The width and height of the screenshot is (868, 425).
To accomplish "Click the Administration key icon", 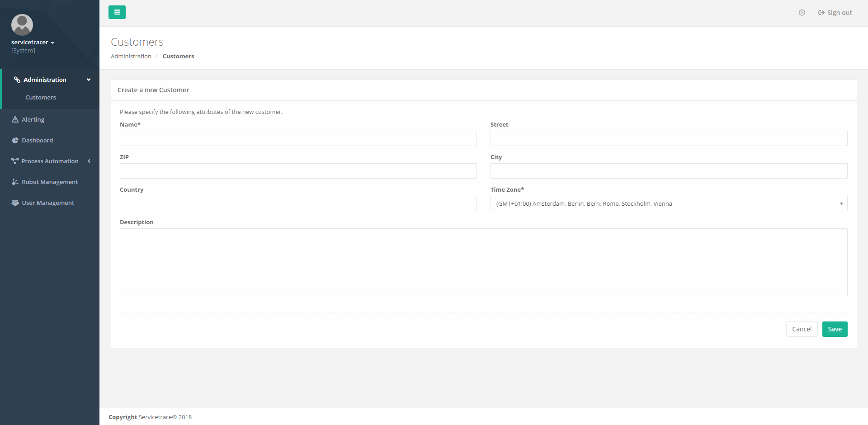I will coord(17,80).
